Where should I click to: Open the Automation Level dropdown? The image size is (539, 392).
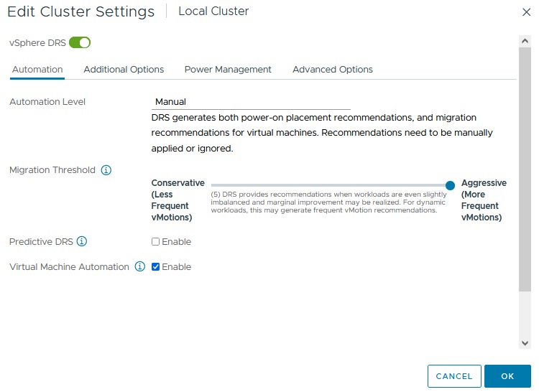252,102
